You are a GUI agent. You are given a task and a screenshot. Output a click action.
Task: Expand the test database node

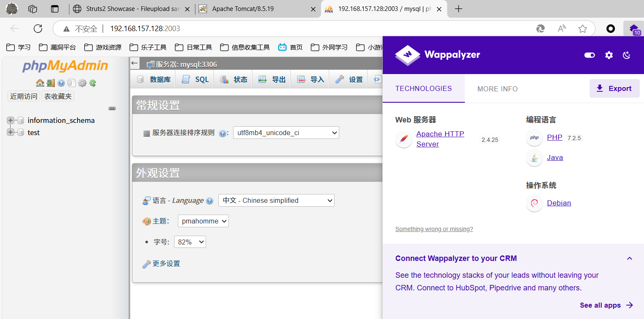click(x=11, y=133)
